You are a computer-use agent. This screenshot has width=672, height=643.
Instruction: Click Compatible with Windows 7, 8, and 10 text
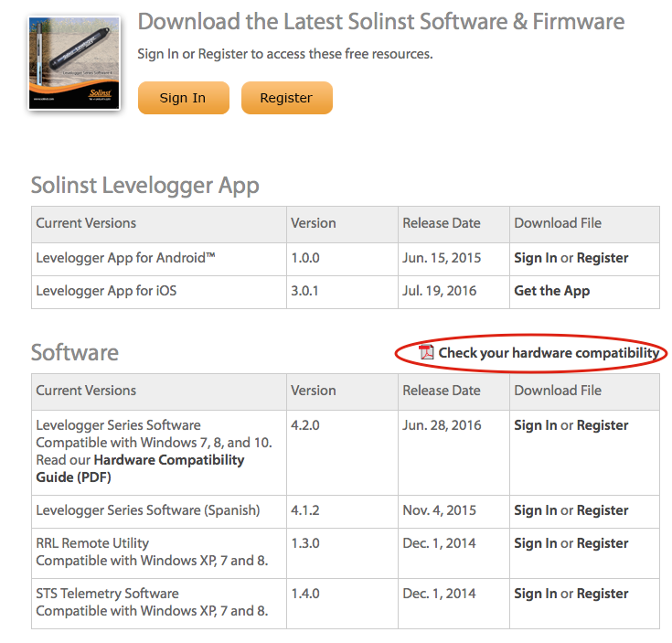tap(154, 443)
